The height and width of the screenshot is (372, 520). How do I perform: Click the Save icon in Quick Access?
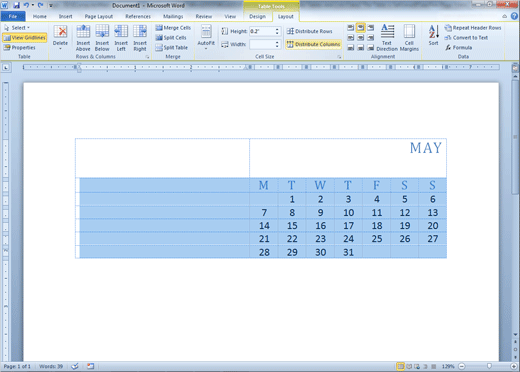(16, 5)
